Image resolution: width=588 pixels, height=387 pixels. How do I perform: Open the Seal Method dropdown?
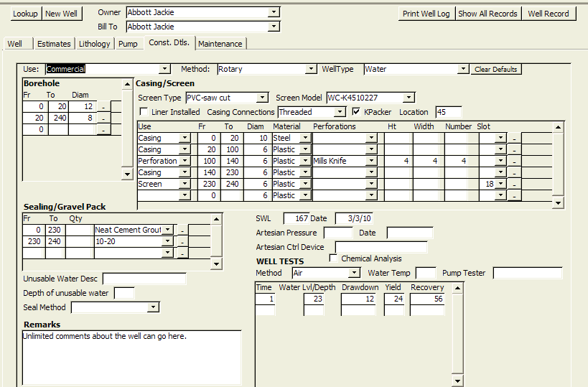pyautogui.click(x=153, y=307)
